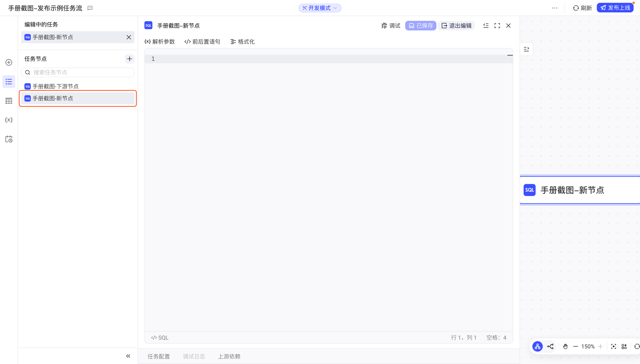The image size is (640, 364).
Task: Zoom in the canvas with plus
Action: (600, 346)
